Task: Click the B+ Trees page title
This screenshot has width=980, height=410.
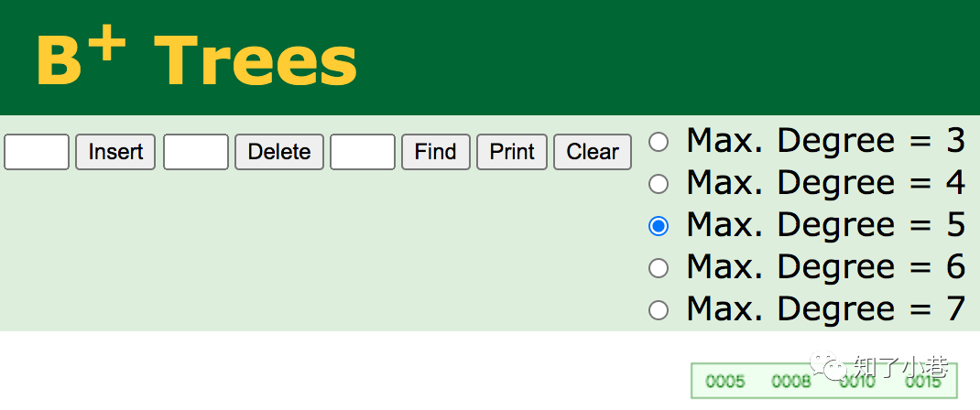Action: 196,59
